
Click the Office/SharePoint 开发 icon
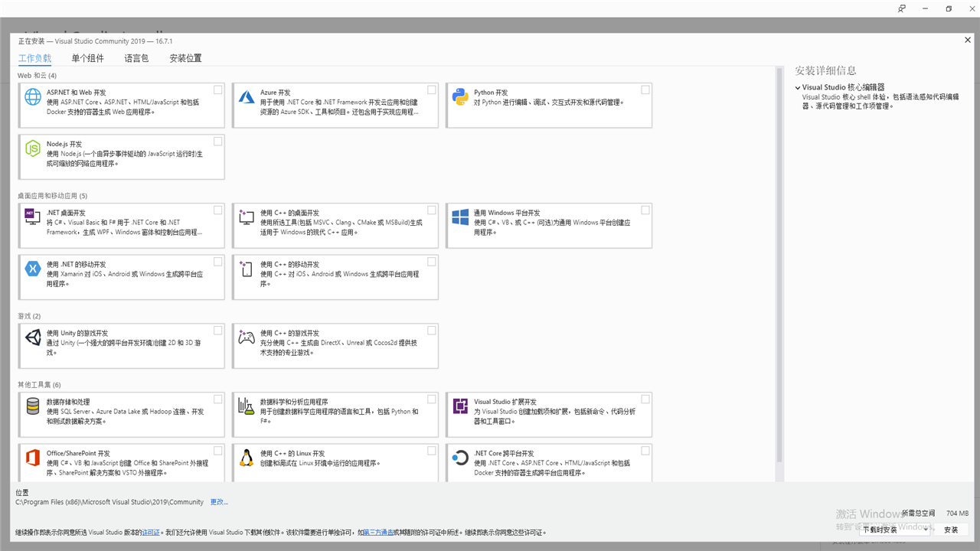[x=32, y=458]
